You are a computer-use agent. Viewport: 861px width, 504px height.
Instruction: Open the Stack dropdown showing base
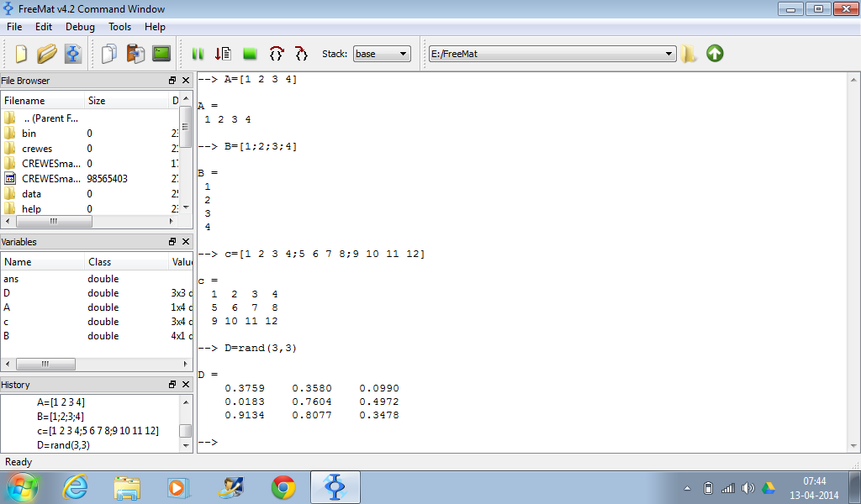[x=382, y=54]
